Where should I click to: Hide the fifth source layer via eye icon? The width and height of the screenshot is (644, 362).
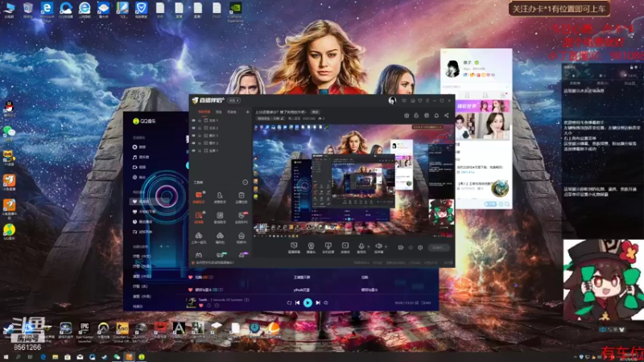point(194,150)
